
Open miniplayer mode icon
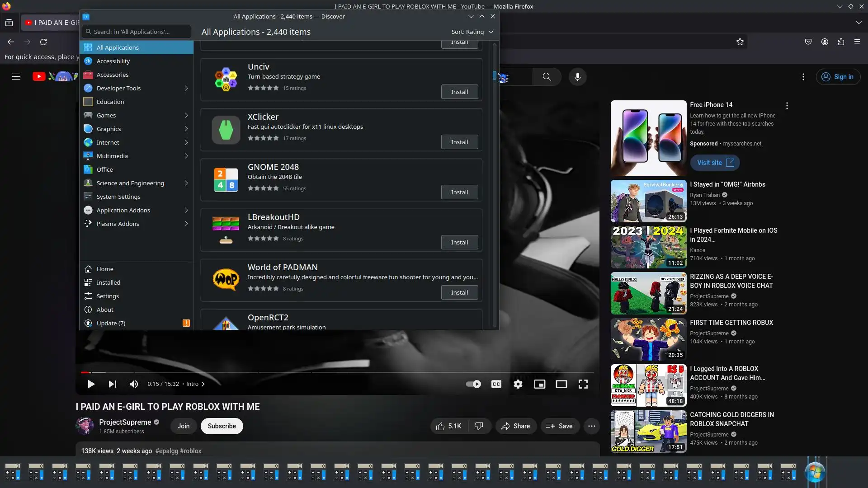[x=539, y=384]
